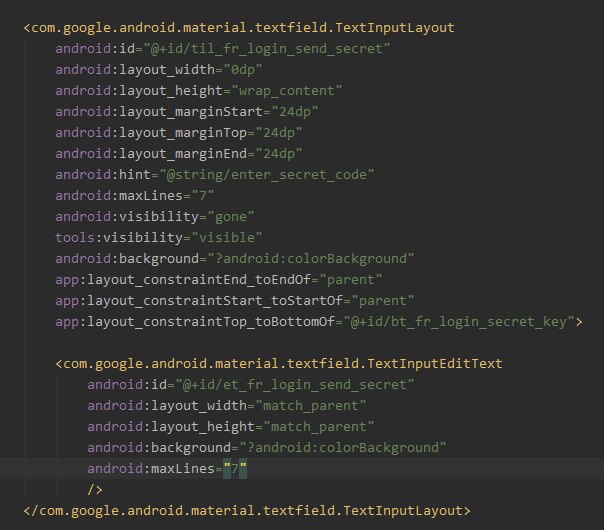Click the tools:visibility attribute name
This screenshot has width=604, height=530.
coord(119,238)
